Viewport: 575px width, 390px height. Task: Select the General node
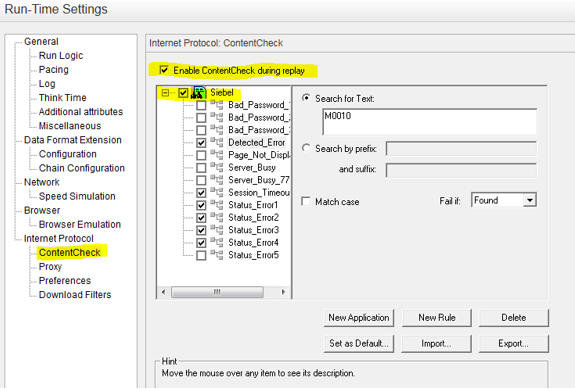(41, 41)
